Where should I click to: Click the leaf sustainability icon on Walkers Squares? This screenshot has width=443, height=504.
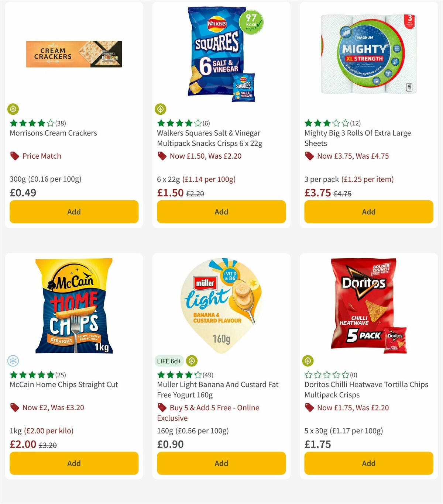[160, 109]
